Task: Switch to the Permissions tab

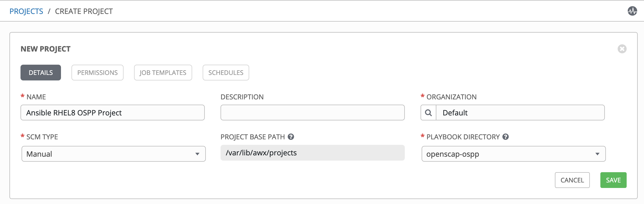Action: click(98, 73)
